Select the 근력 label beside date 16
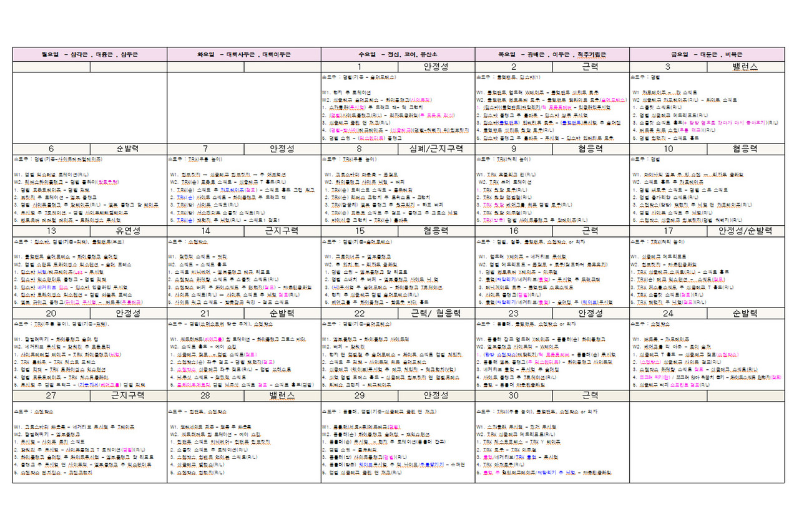Image resolution: width=799 pixels, height=532 pixels. click(x=591, y=231)
